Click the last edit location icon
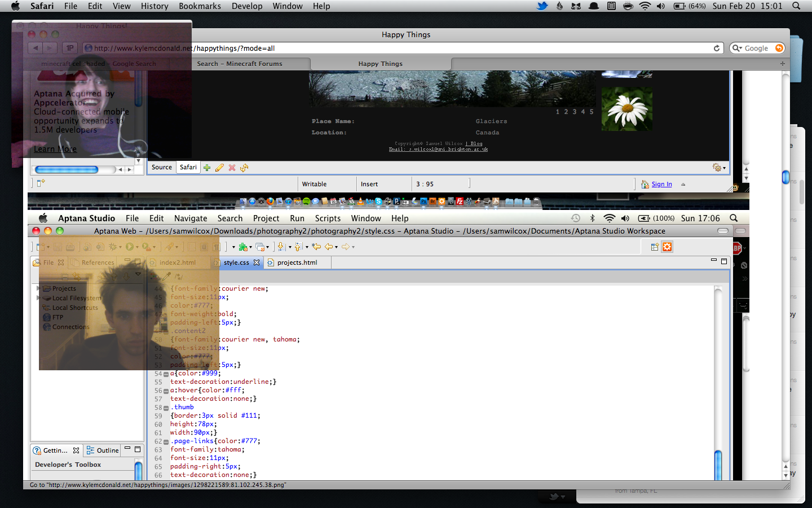The image size is (812, 508). tap(316, 247)
